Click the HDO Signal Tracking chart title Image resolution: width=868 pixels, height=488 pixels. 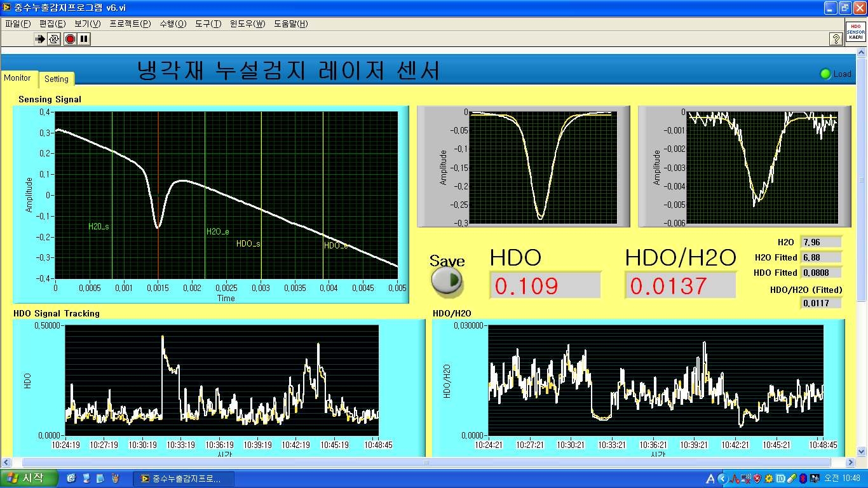click(57, 313)
